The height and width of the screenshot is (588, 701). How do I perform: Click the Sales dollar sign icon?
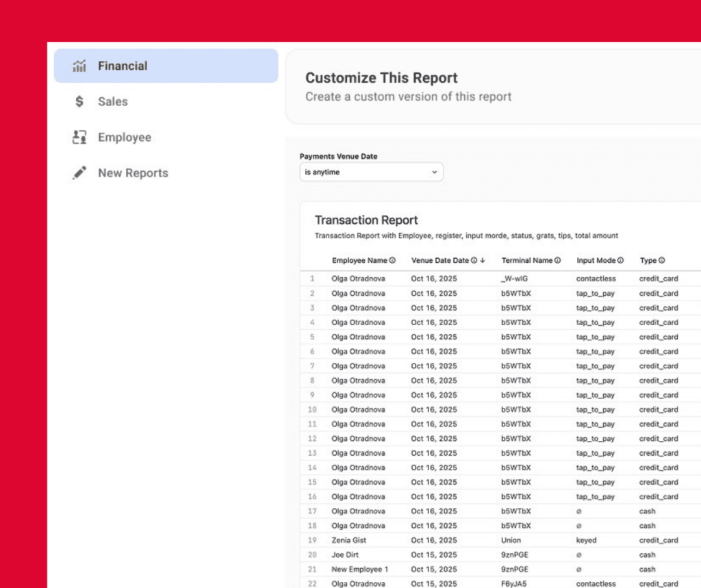click(x=79, y=102)
